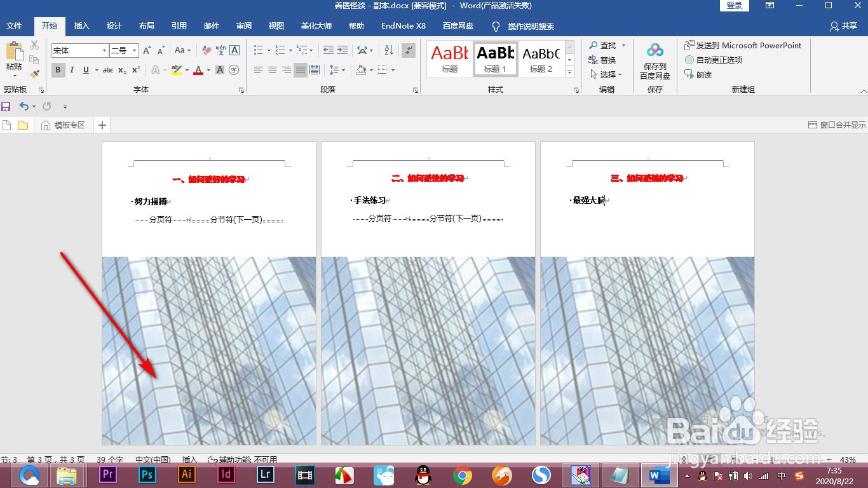Click the paragraph shading paint bucket
Image resolution: width=868 pixels, height=488 pixels.
point(361,70)
